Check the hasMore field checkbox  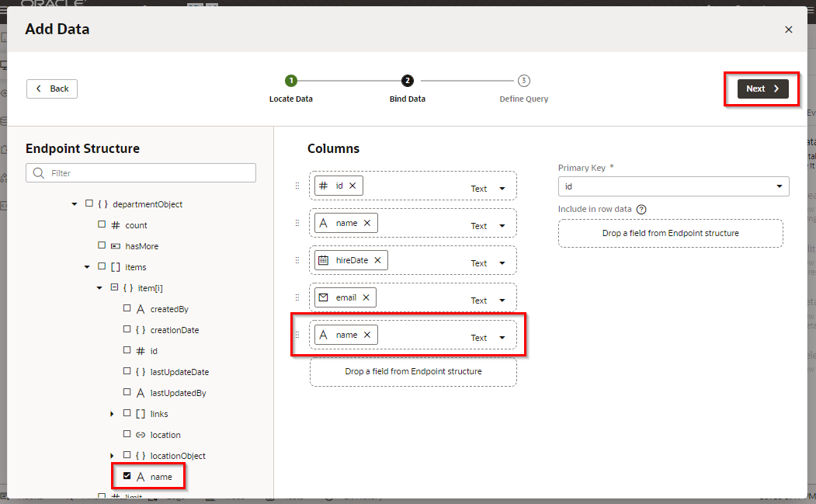102,245
